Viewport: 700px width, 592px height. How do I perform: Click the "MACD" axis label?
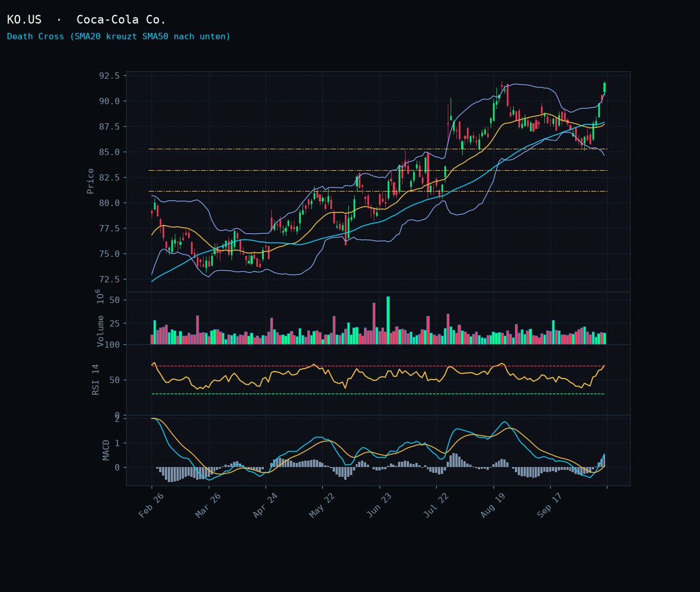click(x=106, y=450)
